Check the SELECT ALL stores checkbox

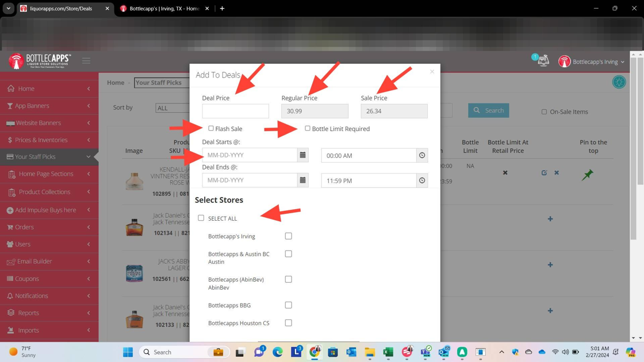[201, 218]
